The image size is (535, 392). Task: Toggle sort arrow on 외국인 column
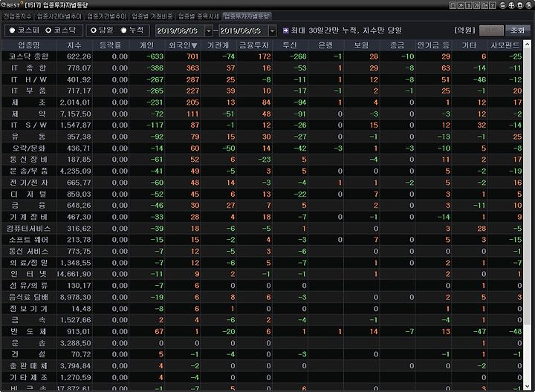194,45
